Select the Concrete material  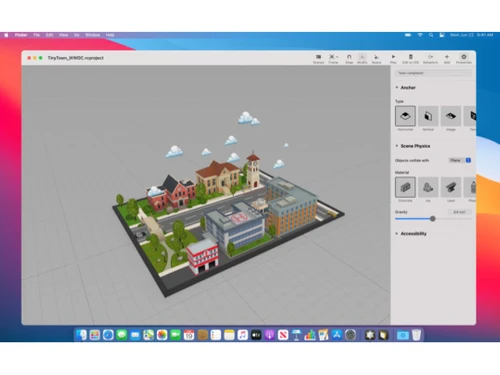pos(405,187)
